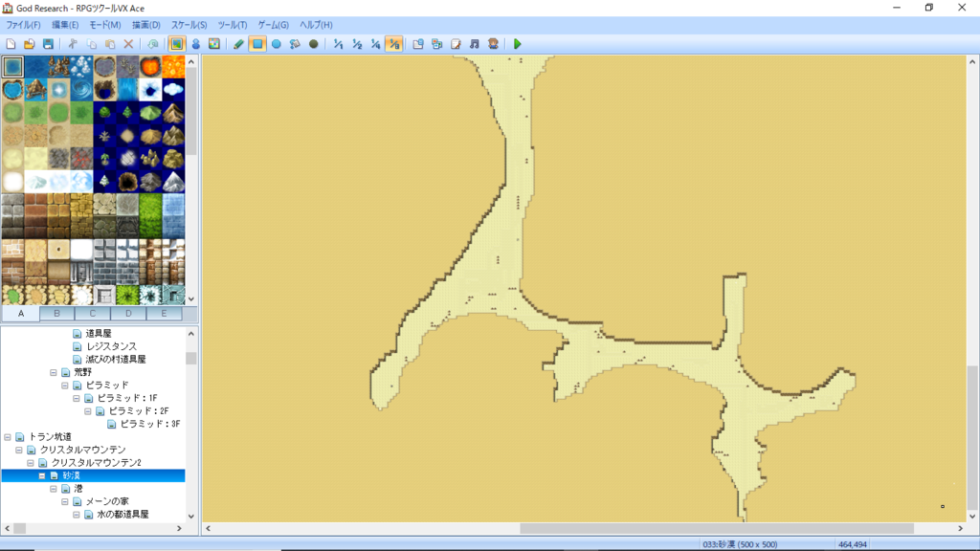Switch to tileset tab E
The image size is (980, 551).
[x=164, y=314]
